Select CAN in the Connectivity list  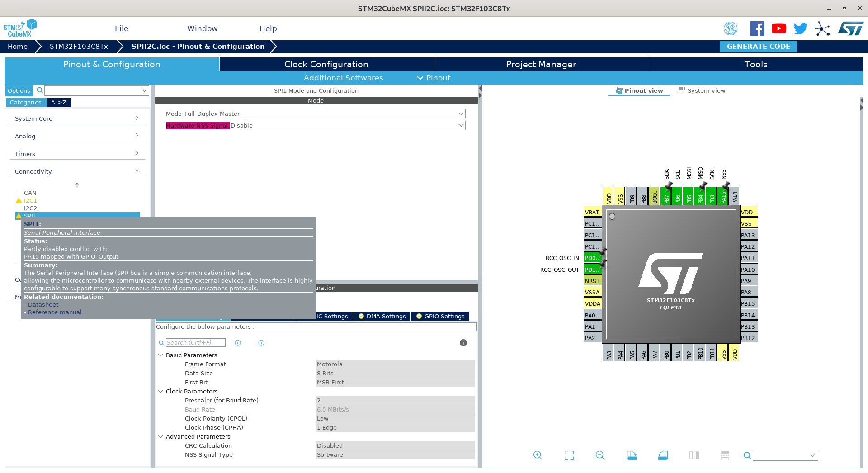tap(30, 193)
